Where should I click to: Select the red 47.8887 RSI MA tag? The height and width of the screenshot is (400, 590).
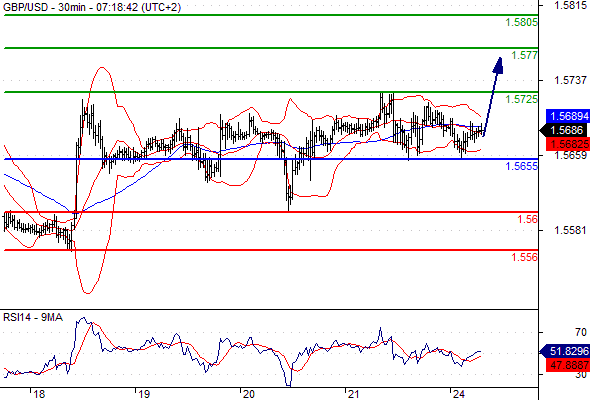tap(567, 365)
